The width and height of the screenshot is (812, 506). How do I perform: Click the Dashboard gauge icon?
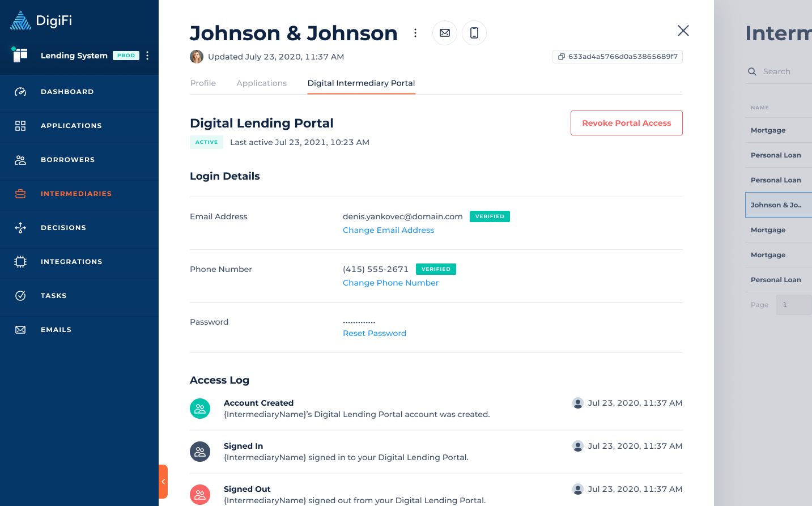click(x=20, y=92)
